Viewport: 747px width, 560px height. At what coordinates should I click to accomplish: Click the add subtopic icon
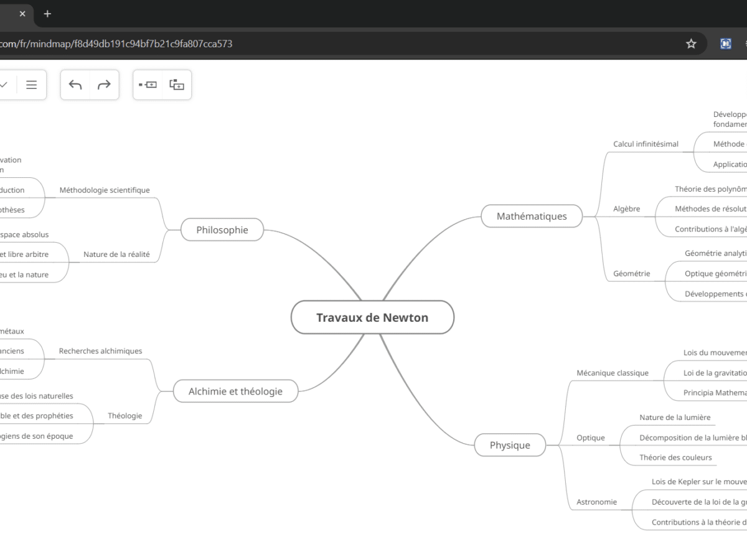(177, 85)
